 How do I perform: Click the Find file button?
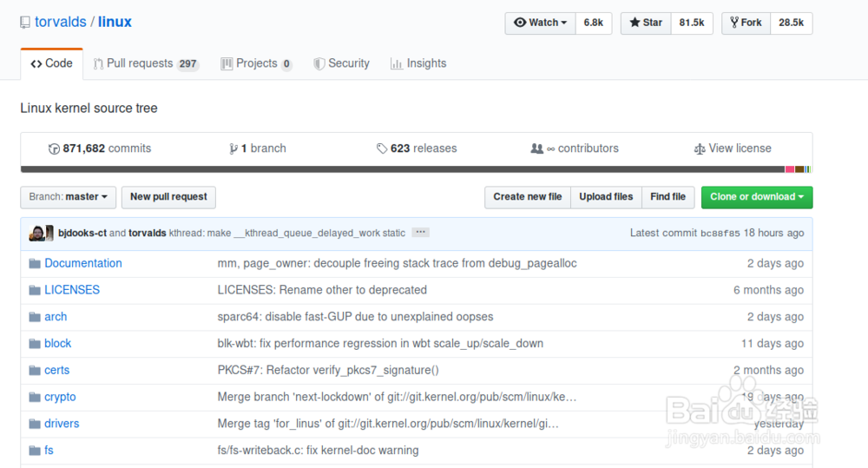click(x=668, y=197)
